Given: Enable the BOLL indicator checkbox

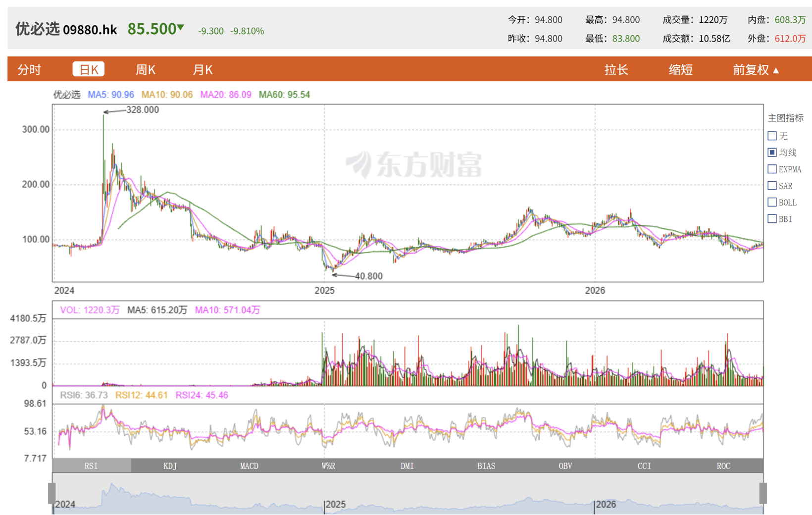Looking at the screenshot, I should [772, 202].
